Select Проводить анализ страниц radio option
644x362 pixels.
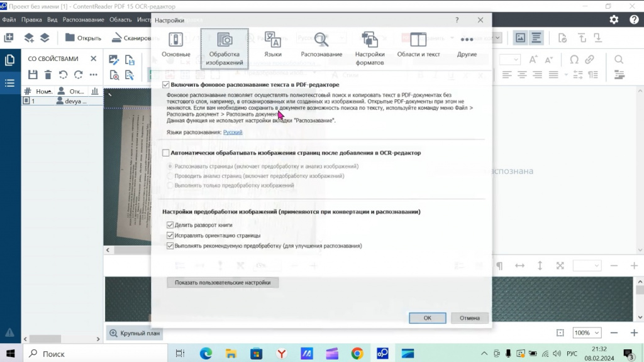(170, 176)
